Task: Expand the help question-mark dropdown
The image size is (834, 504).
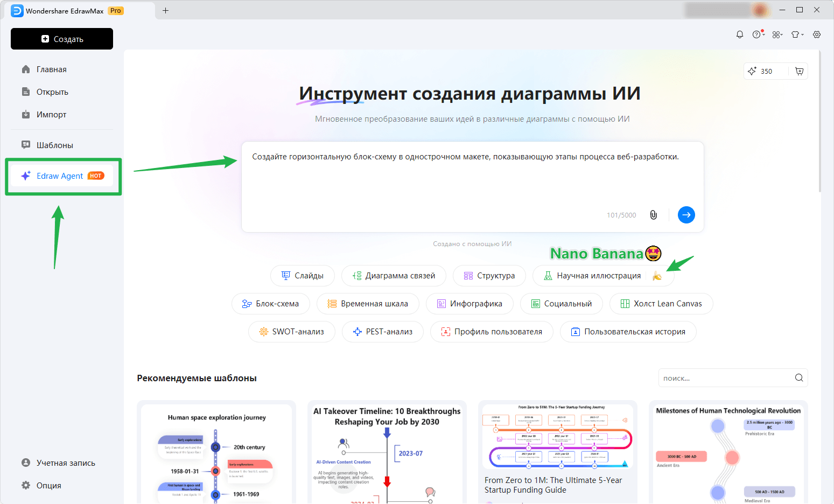Action: click(x=758, y=34)
